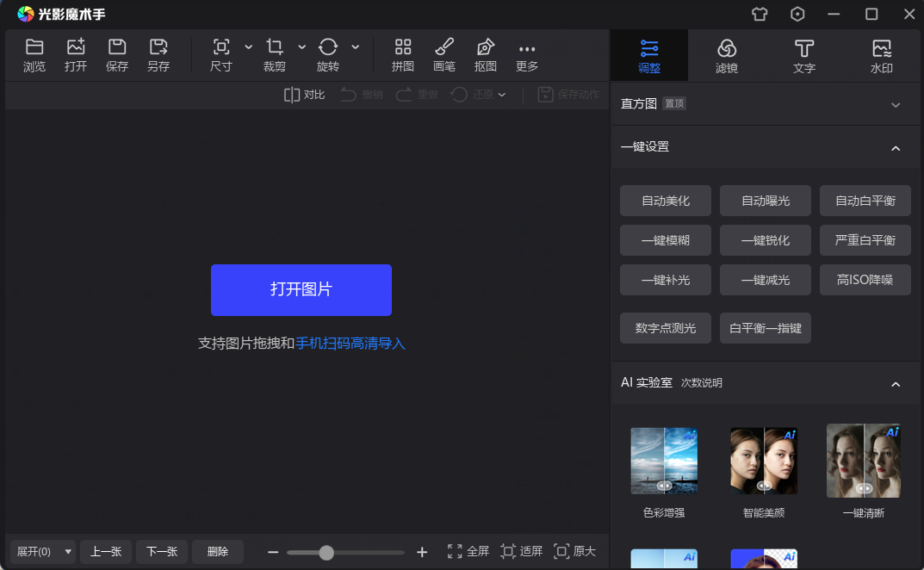This screenshot has width=924, height=570.
Task: Select the 拼图 collage tool
Action: pos(402,54)
